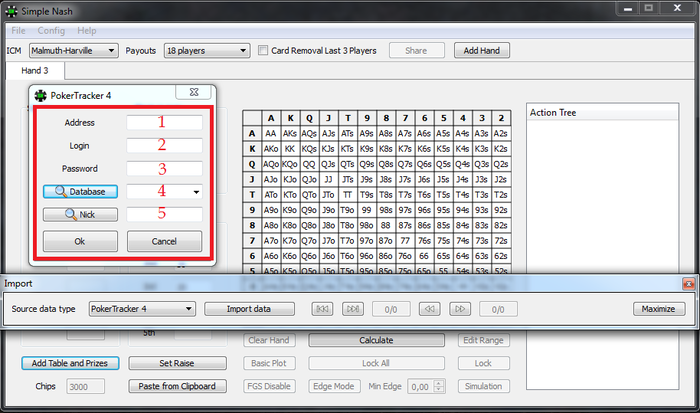Focus the Address input field

[x=164, y=122]
